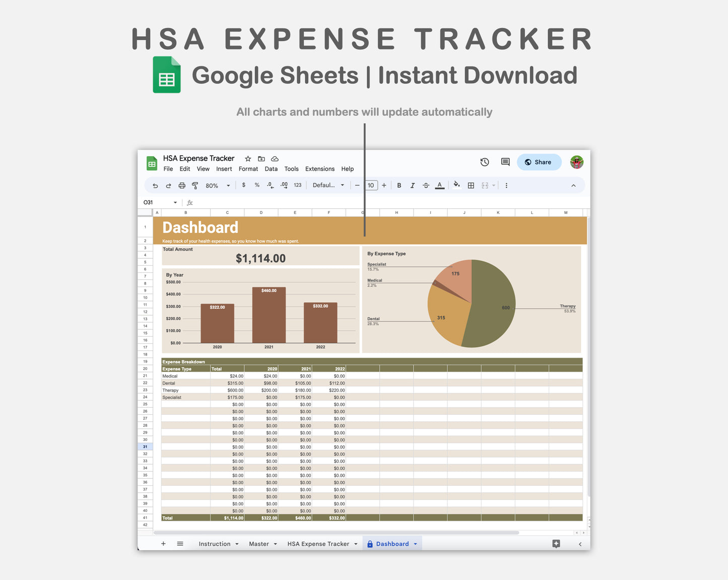Image resolution: width=728 pixels, height=580 pixels.
Task: Click the Paint format icon
Action: 195,185
